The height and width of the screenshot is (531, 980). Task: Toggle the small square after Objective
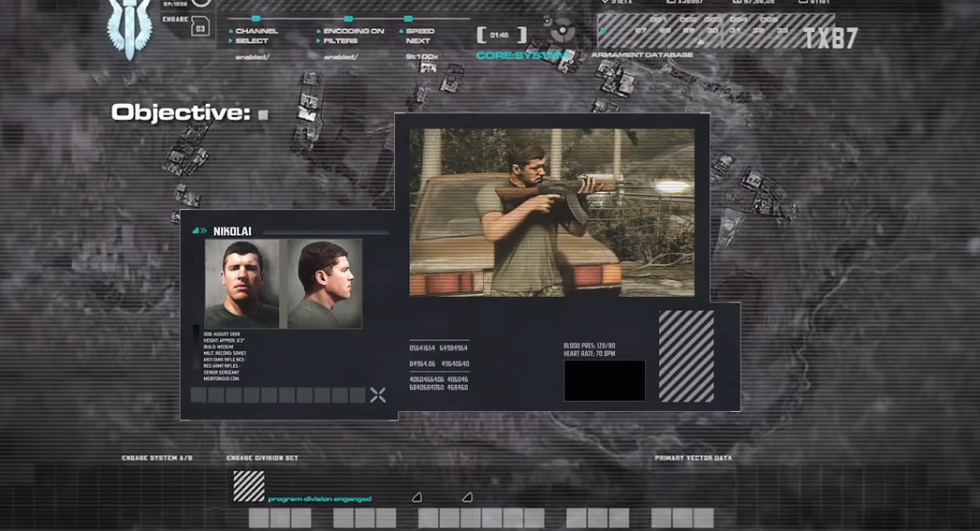(x=263, y=114)
